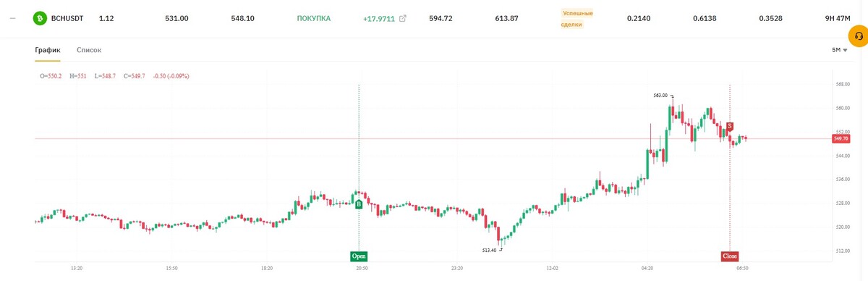Click the green Bitcoin Cash coin icon

(38, 19)
